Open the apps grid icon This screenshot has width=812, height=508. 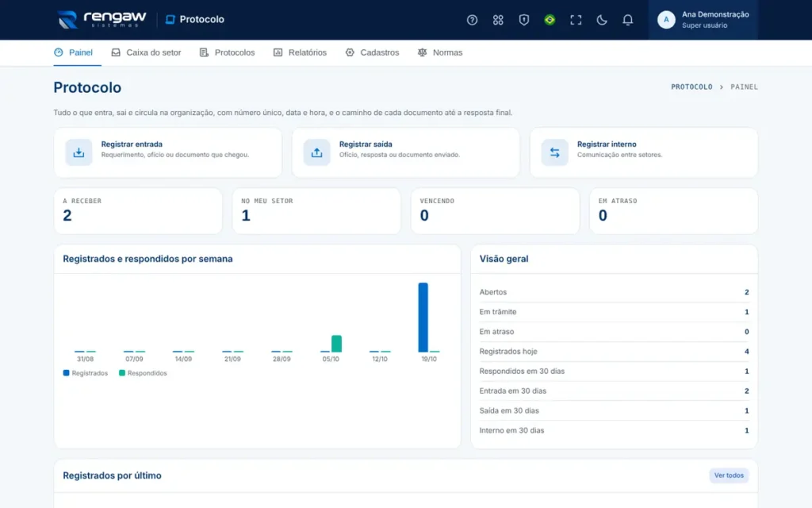(498, 20)
